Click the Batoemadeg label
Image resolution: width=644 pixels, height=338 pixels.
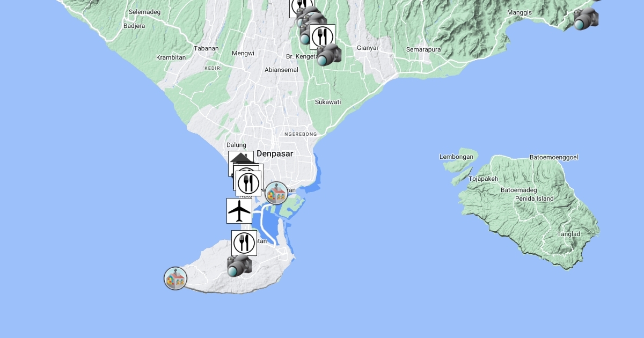[519, 190]
